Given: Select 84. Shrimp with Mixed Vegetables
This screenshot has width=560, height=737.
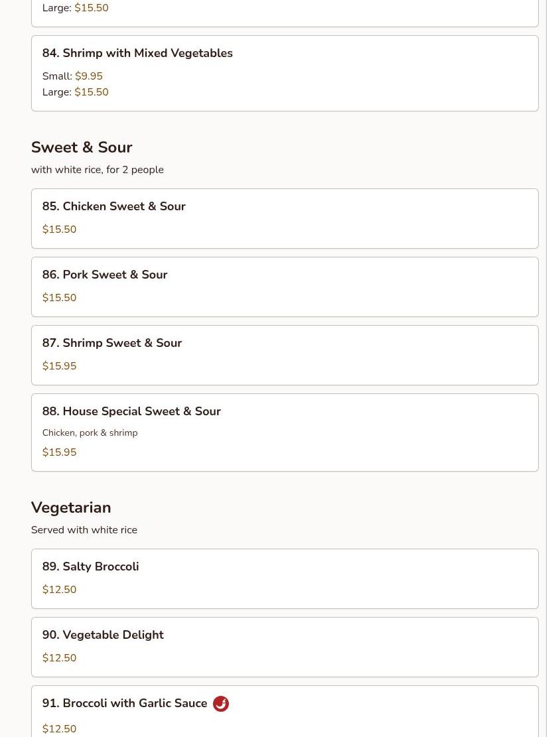Looking at the screenshot, I should pos(137,53).
